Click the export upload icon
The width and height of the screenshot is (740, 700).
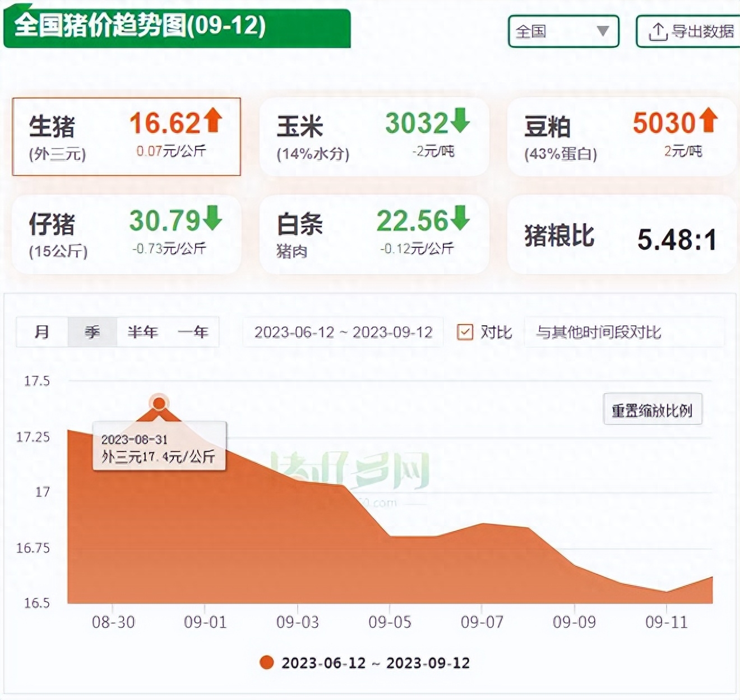pyautogui.click(x=658, y=31)
